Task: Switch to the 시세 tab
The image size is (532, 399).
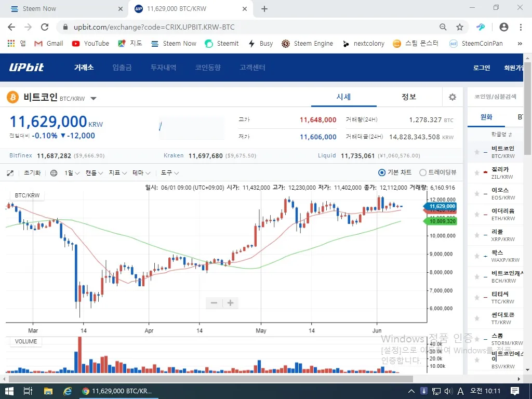Action: tap(344, 97)
